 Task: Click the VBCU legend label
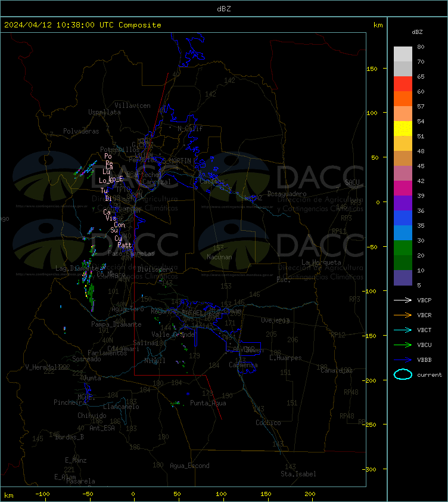[424, 345]
